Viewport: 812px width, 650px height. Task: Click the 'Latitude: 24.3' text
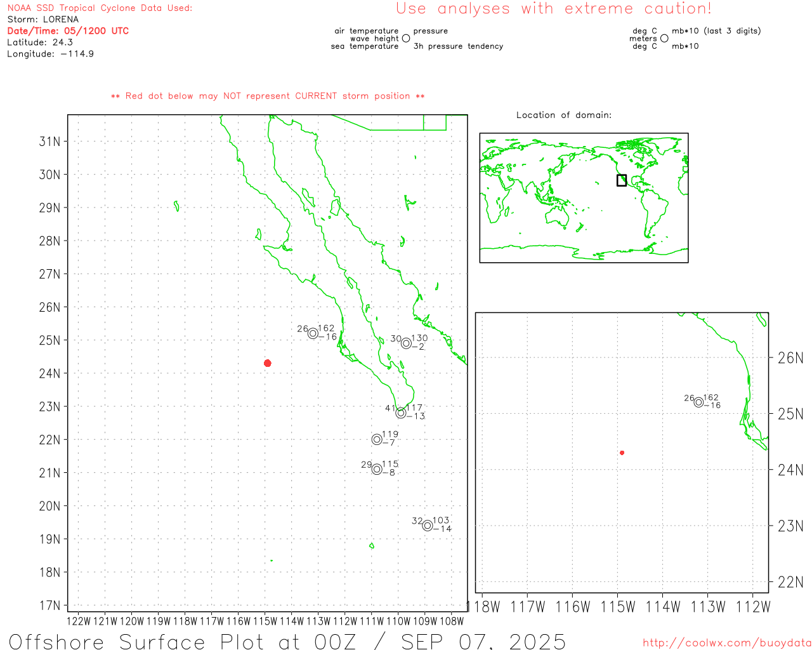coord(40,42)
